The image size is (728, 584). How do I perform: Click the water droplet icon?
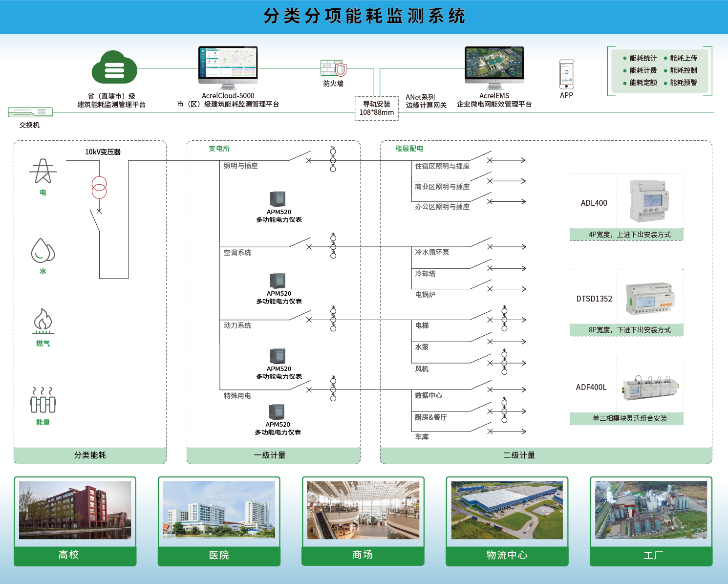click(43, 251)
